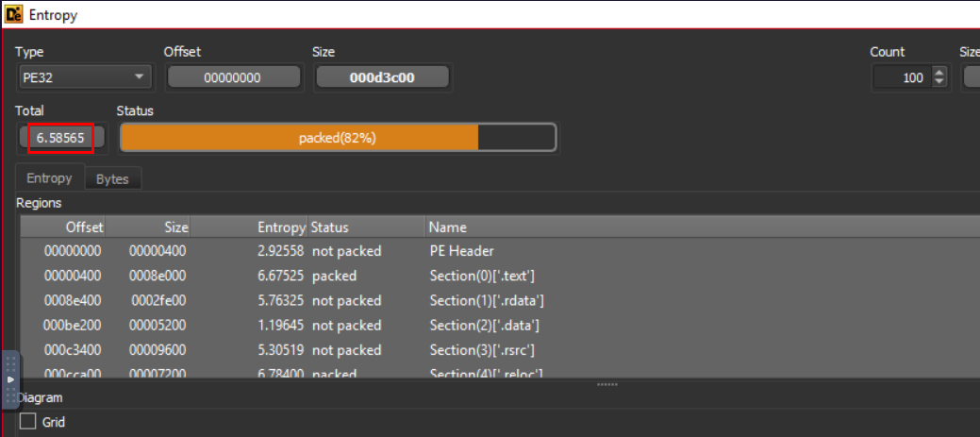980x437 pixels.
Task: Enable the Grid checkbox under Diagram
Action: [x=28, y=422]
